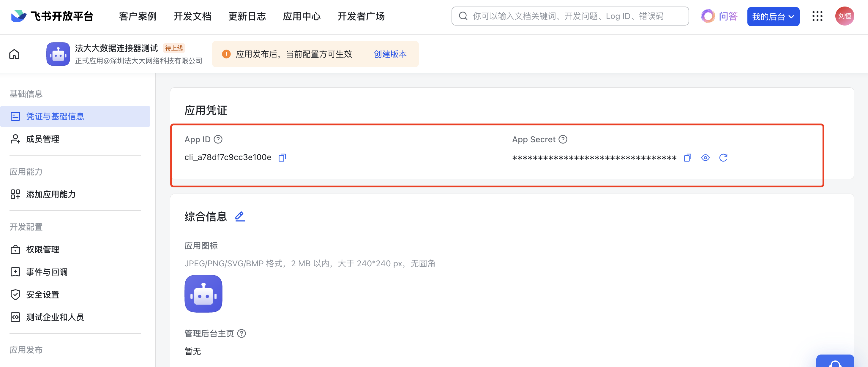The height and width of the screenshot is (367, 868).
Task: Click the documentation search field
Action: point(570,16)
